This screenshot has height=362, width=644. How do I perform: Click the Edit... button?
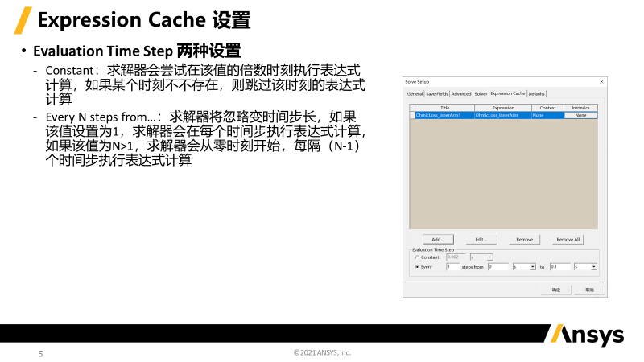click(481, 240)
